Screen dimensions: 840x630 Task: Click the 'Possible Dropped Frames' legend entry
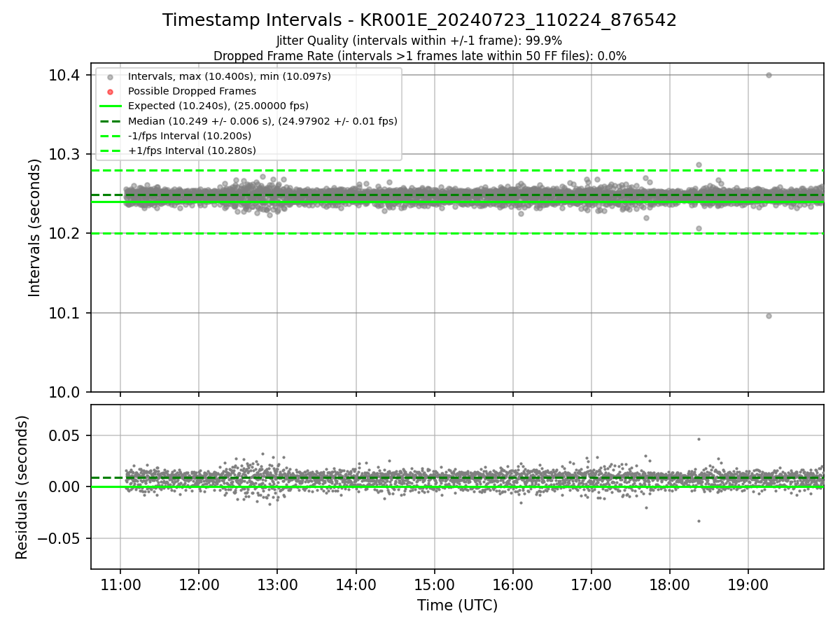[x=192, y=91]
